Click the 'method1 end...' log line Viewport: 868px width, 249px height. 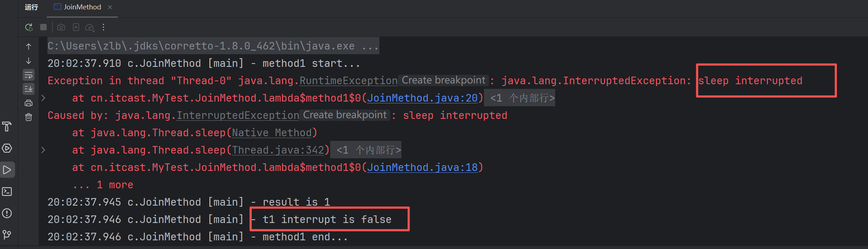click(197, 237)
